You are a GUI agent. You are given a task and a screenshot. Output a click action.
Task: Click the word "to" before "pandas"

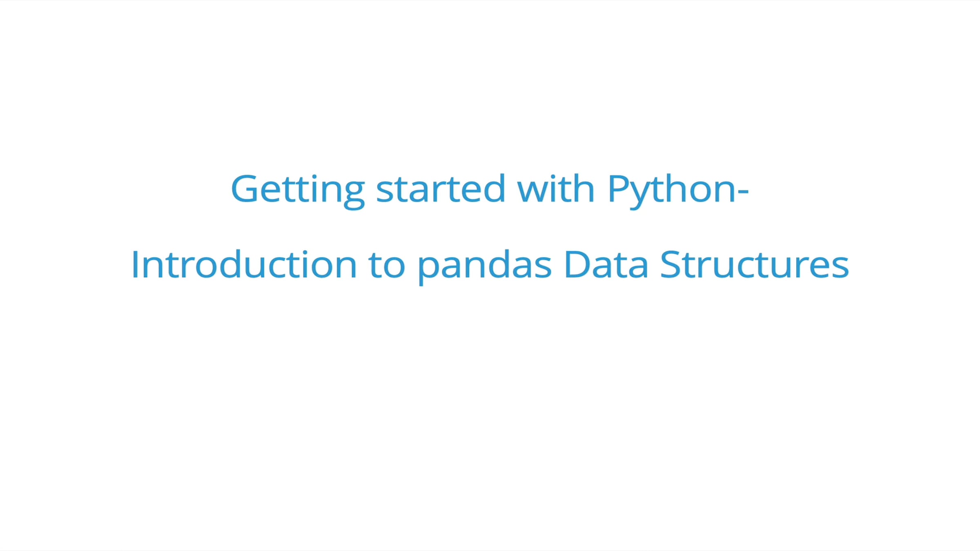[387, 265]
